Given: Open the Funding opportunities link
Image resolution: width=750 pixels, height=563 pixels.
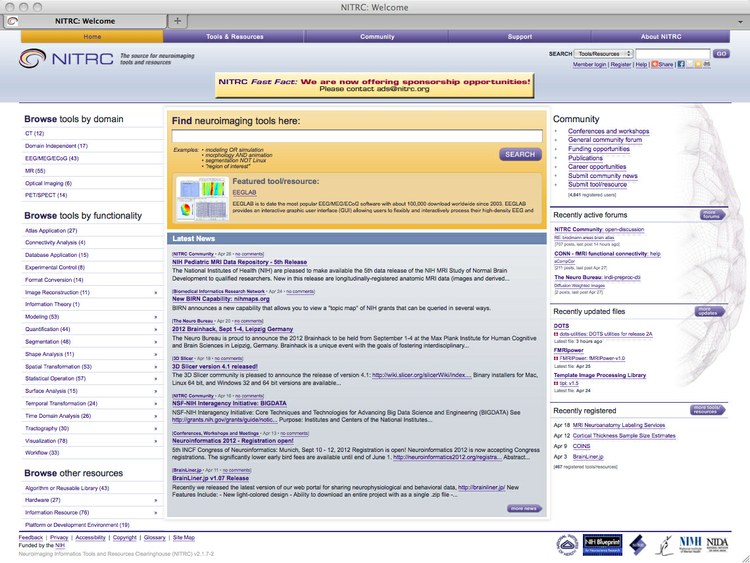Looking at the screenshot, I should (599, 149).
